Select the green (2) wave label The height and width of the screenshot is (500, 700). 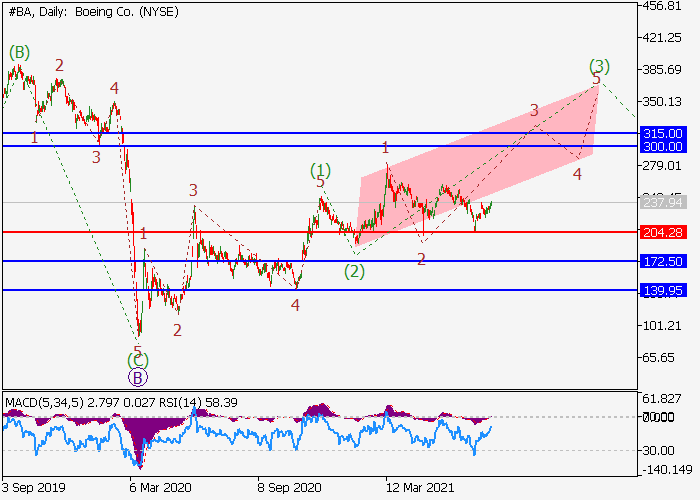[x=354, y=271]
